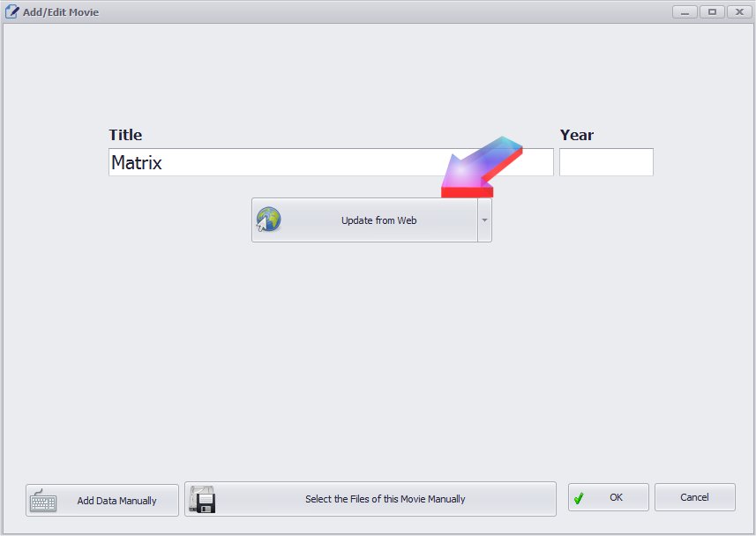Click into the empty Year field
Image resolution: width=756 pixels, height=536 pixels.
[606, 162]
